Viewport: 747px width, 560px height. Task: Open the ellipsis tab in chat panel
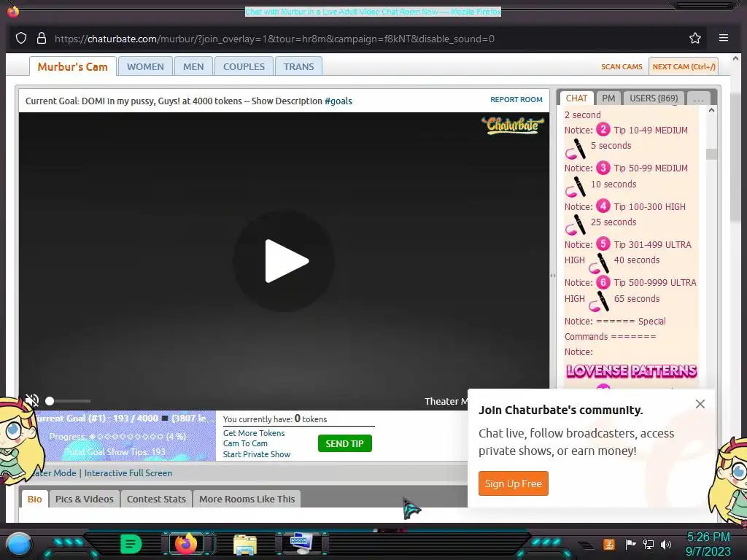[699, 98]
